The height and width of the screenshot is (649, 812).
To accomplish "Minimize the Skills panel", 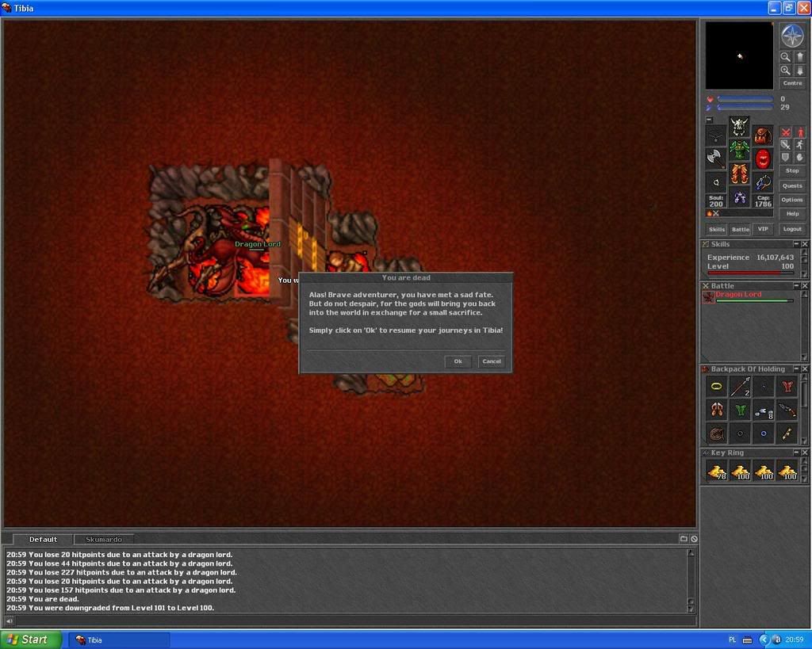I will (x=796, y=244).
